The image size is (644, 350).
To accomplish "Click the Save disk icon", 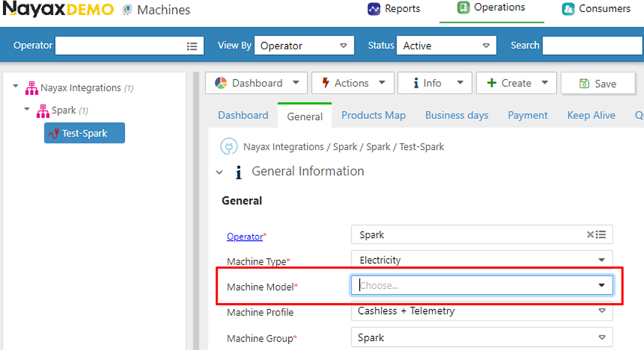I will click(584, 83).
